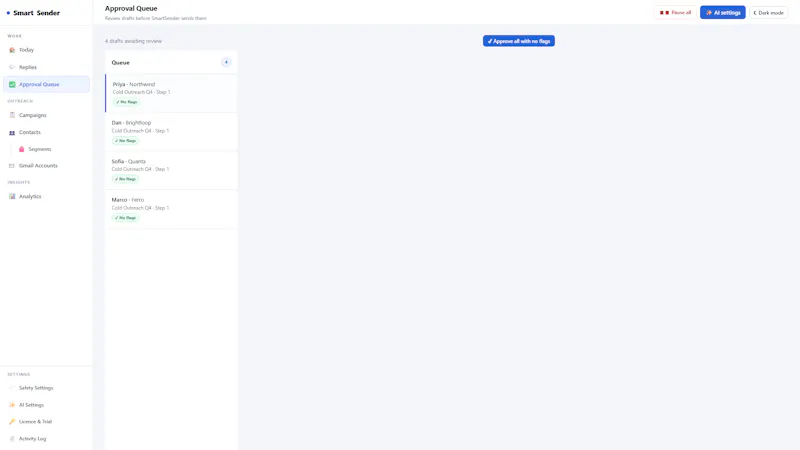Click the Analytics chart icon
The height and width of the screenshot is (450, 800).
click(12, 196)
